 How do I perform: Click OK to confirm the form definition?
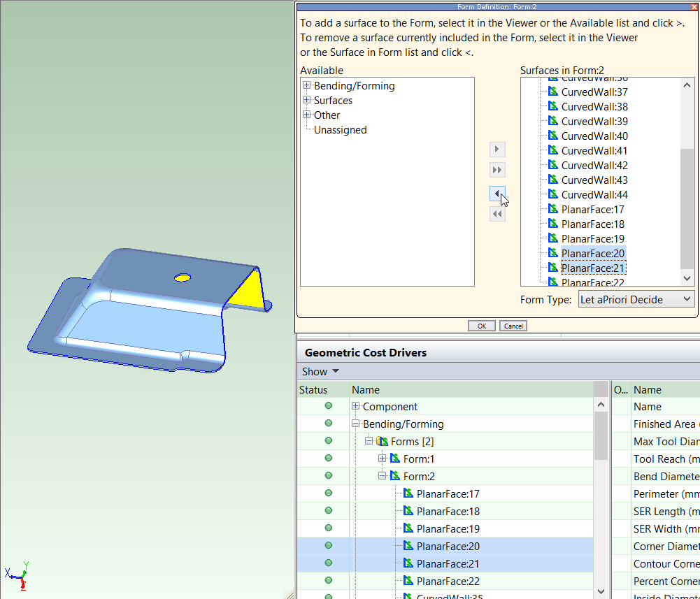tap(482, 326)
